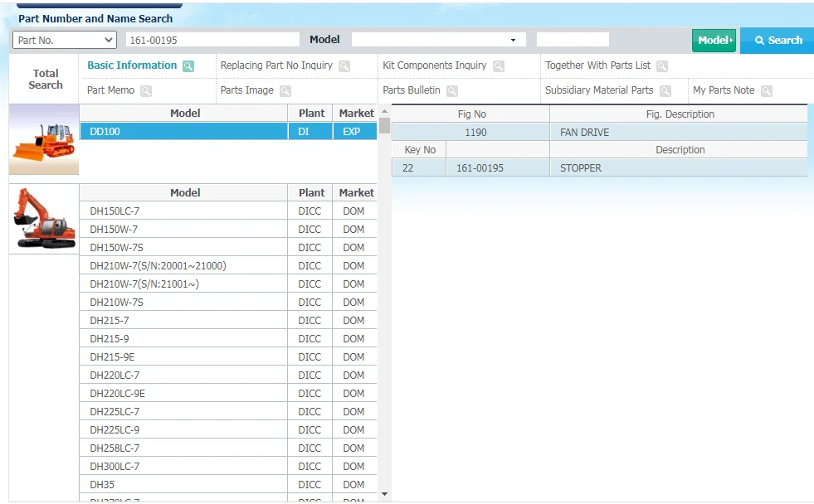
Task: Select the orange excavator thumbnail image
Action: pos(44,219)
